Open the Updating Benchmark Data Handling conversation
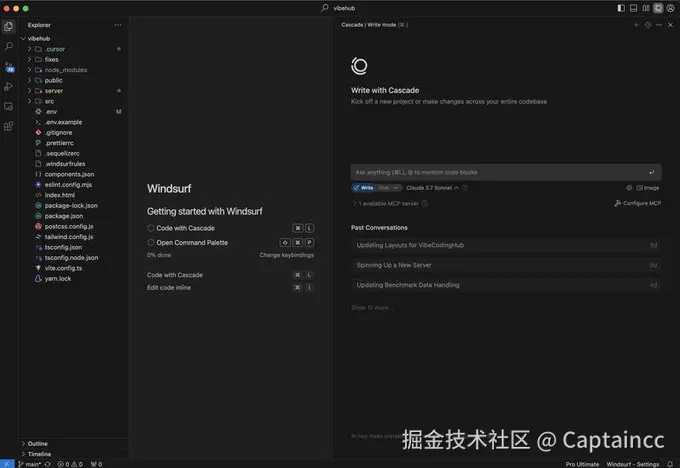Viewport: 680px width, 468px height. click(x=506, y=285)
